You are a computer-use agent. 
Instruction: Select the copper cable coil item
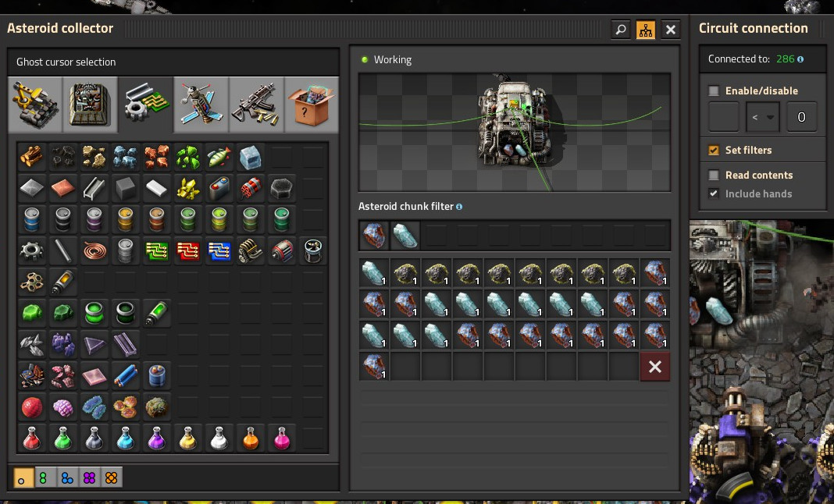click(x=94, y=250)
